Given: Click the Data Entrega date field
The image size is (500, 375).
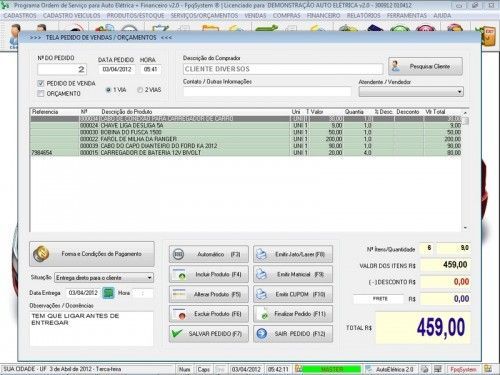Looking at the screenshot, I should click(x=83, y=293).
